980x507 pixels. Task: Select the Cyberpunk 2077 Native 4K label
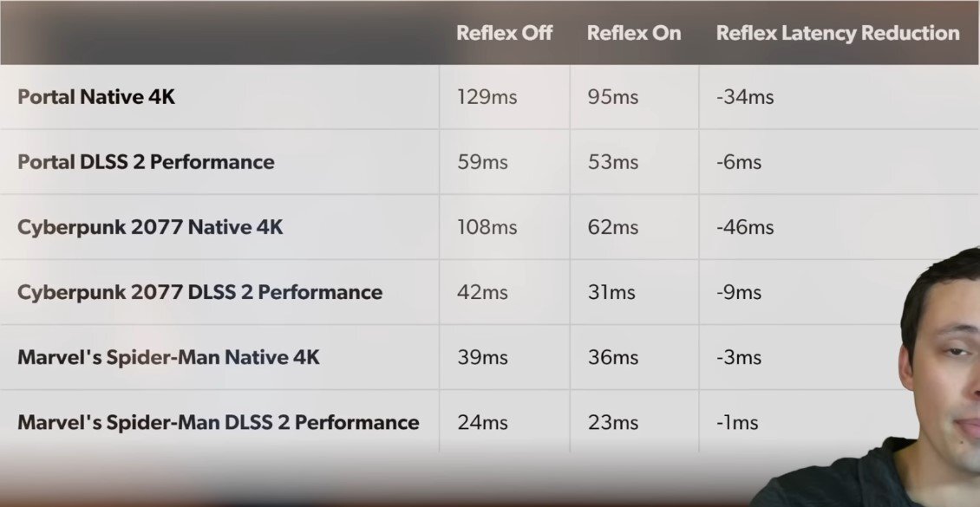pos(150,227)
